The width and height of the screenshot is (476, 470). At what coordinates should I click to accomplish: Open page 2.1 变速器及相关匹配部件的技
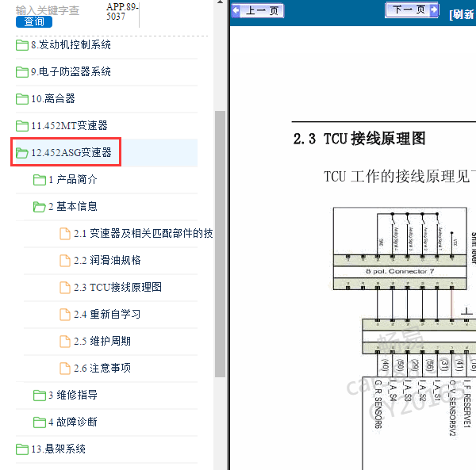[x=144, y=234]
